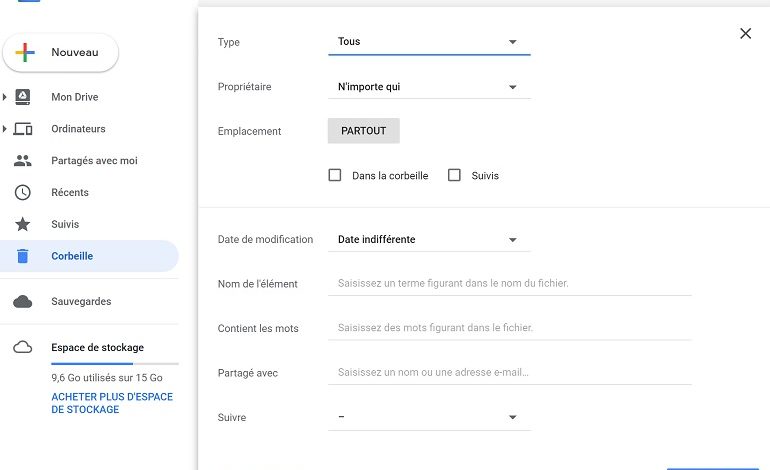The image size is (770, 470).
Task: Check the Suivis checkbox in search options
Action: click(454, 175)
